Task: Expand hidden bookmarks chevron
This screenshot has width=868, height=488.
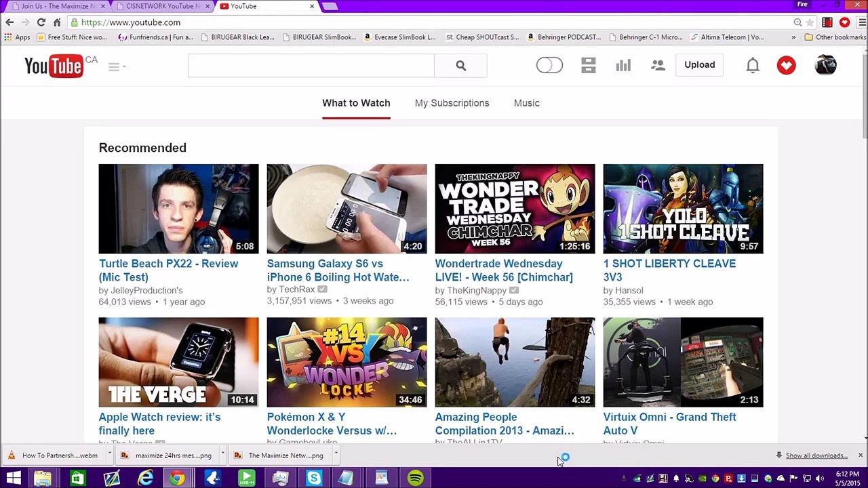Action: (x=793, y=37)
